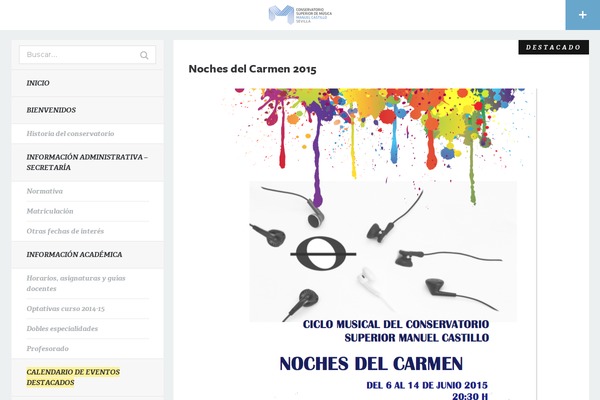600x400 pixels.
Task: Click the DESTACADO badge
Action: coord(553,47)
